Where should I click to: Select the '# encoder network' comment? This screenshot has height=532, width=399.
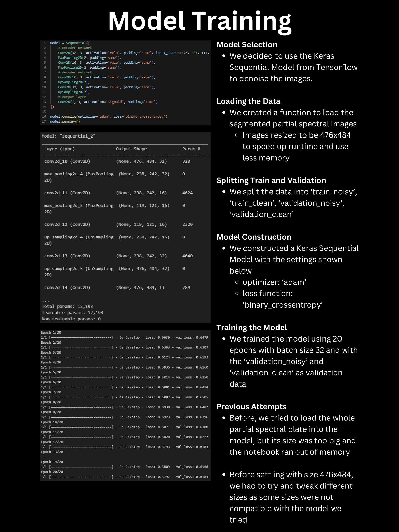pos(75,48)
